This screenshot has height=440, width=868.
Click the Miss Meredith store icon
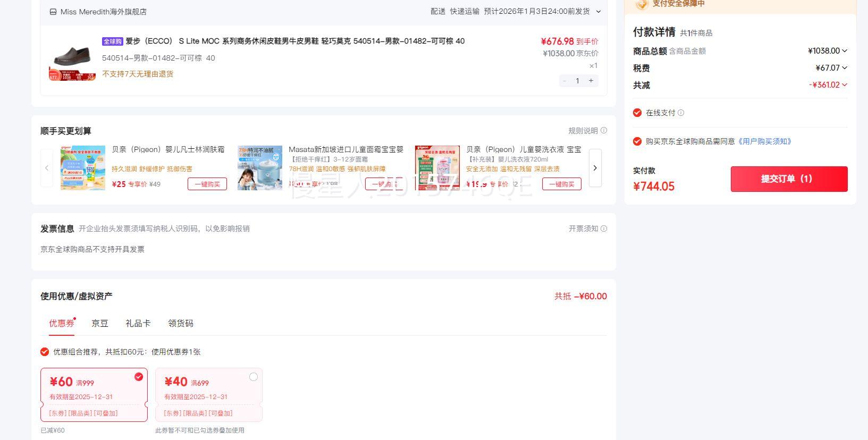coord(53,12)
